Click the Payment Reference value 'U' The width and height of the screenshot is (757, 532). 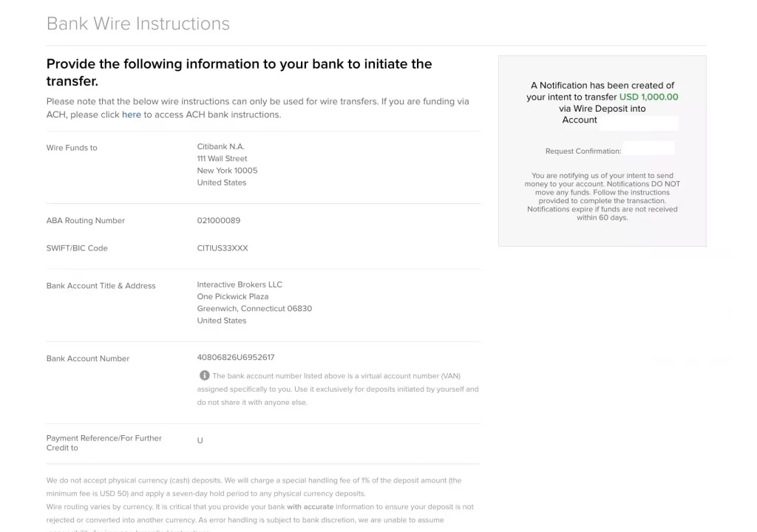[x=200, y=440]
